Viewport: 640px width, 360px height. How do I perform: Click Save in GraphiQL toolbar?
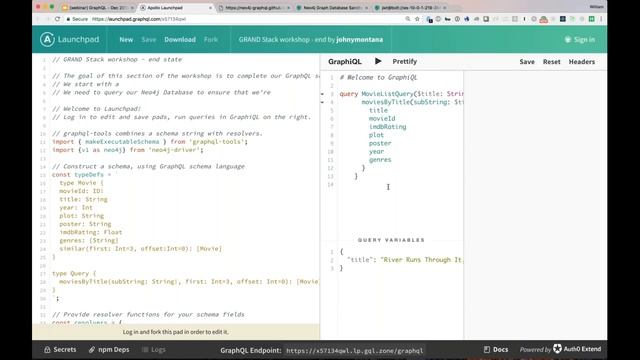coord(527,62)
